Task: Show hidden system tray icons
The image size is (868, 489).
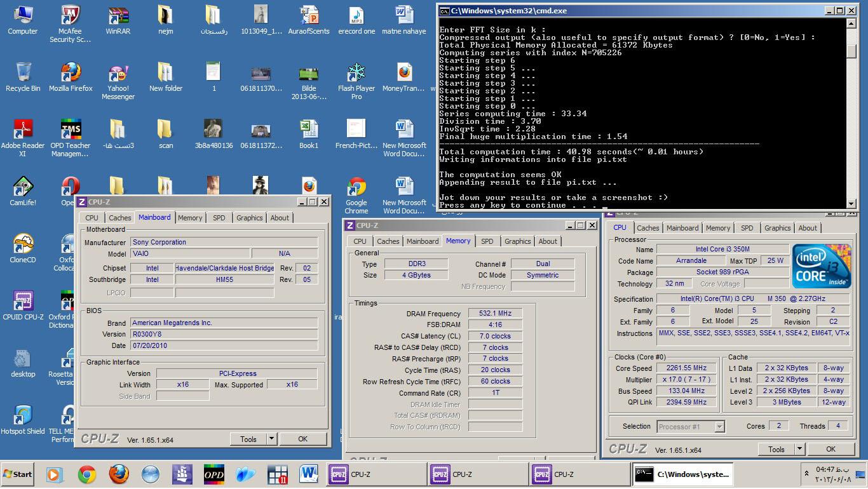Action: [x=806, y=474]
